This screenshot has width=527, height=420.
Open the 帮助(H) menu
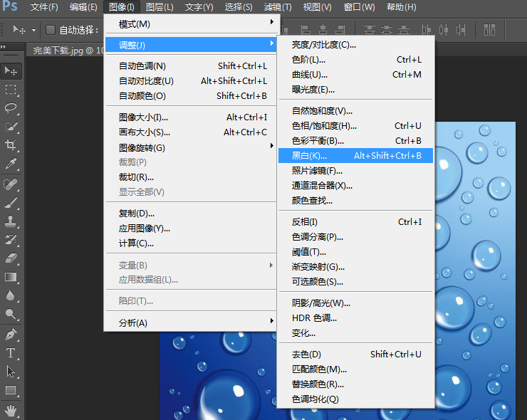coord(401,6)
